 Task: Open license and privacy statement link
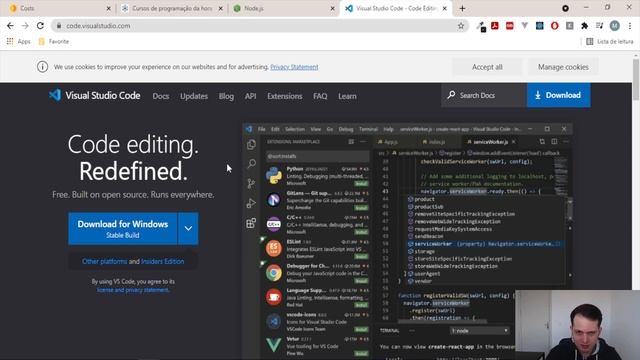[133, 290]
